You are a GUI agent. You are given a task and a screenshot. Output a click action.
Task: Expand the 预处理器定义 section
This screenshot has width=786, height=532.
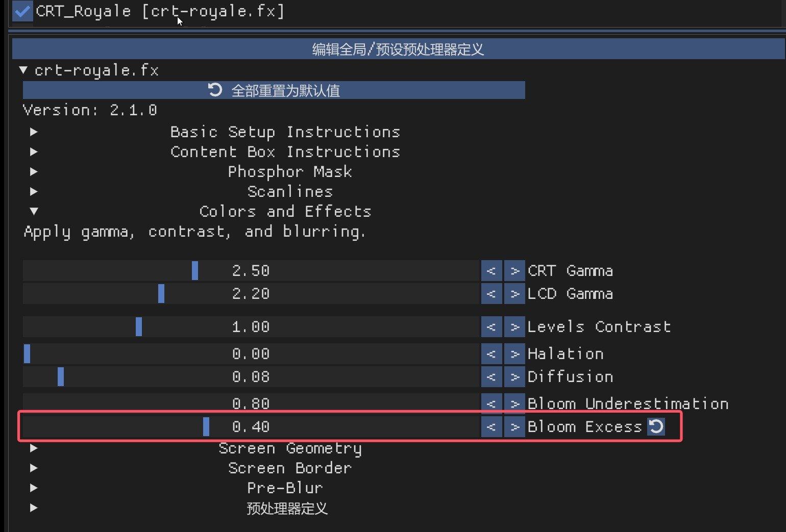point(34,508)
